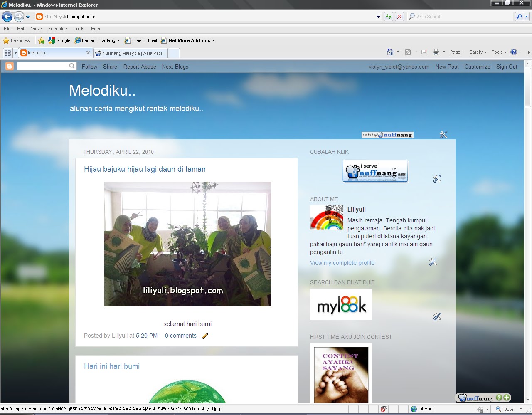This screenshot has width=532, height=415.
Task: Edit header ad widget wrench icon
Action: pos(443,135)
